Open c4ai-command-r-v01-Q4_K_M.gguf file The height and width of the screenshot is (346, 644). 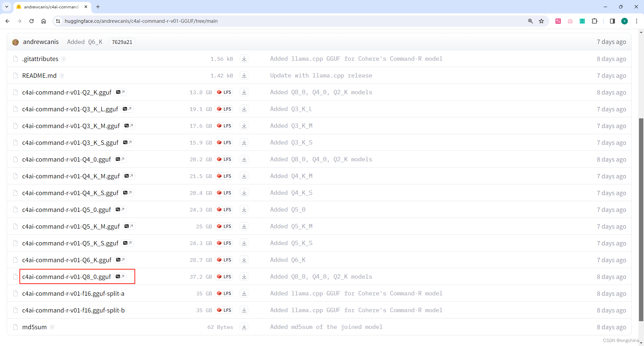tap(71, 176)
